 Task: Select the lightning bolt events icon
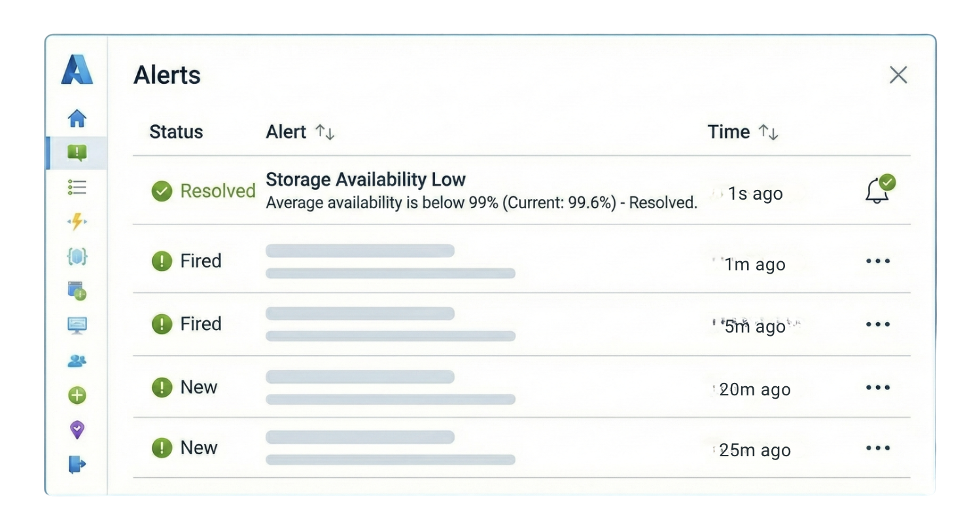pos(77,222)
